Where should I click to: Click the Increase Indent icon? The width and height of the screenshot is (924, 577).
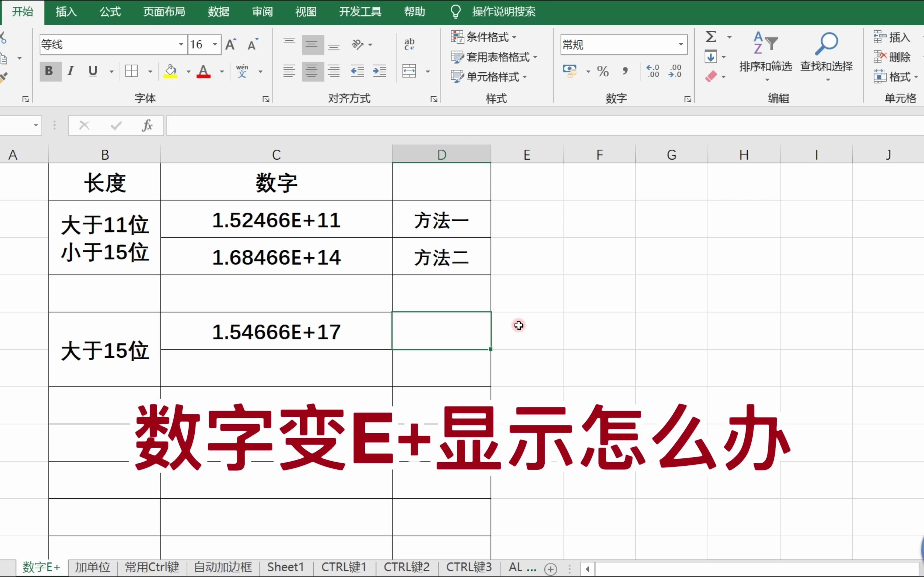pyautogui.click(x=380, y=71)
